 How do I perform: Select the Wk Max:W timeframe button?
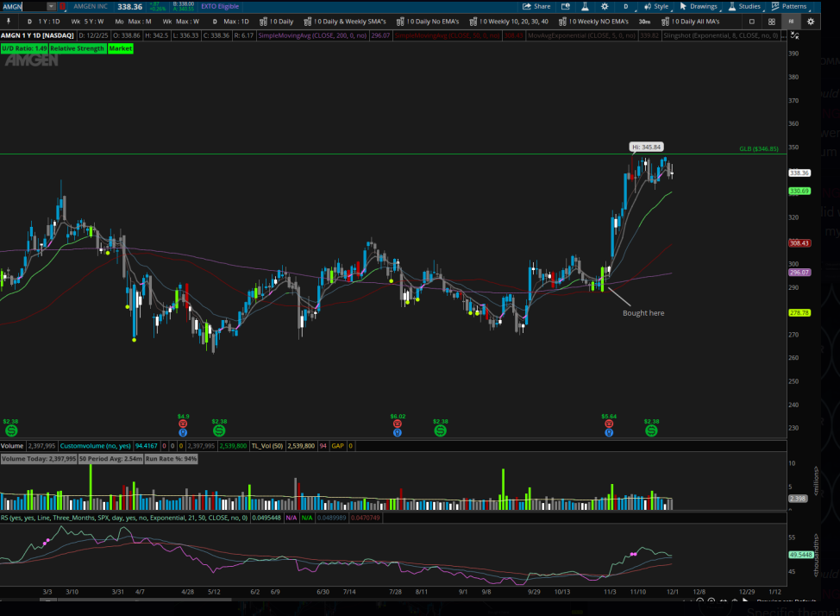(x=181, y=22)
